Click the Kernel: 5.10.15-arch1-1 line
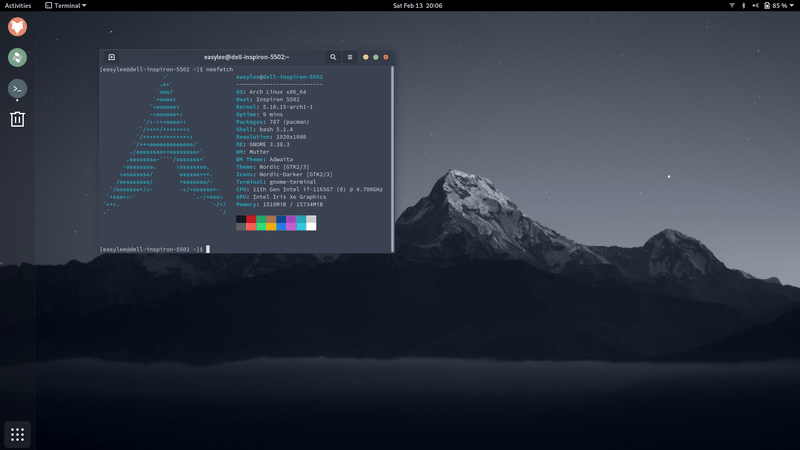 274,107
